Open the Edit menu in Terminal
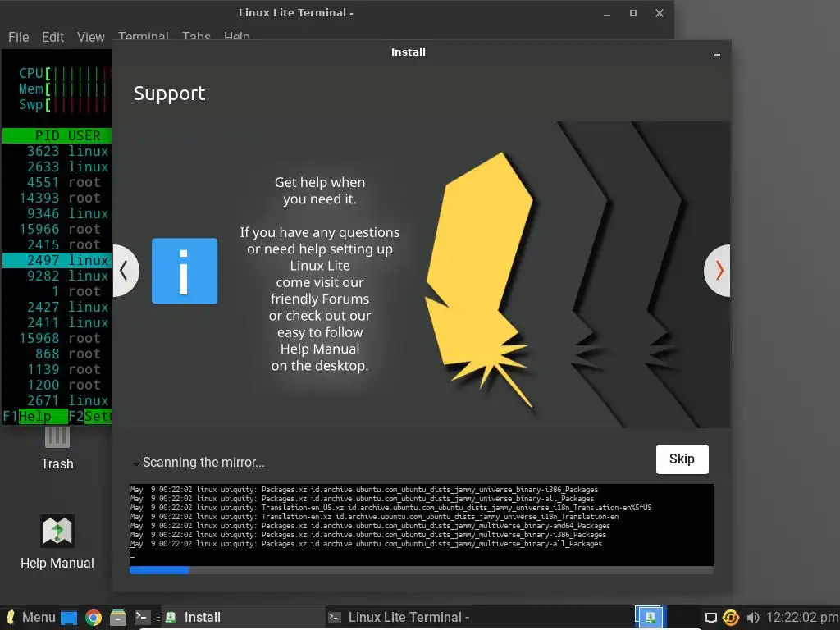This screenshot has width=840, height=630. [52, 37]
